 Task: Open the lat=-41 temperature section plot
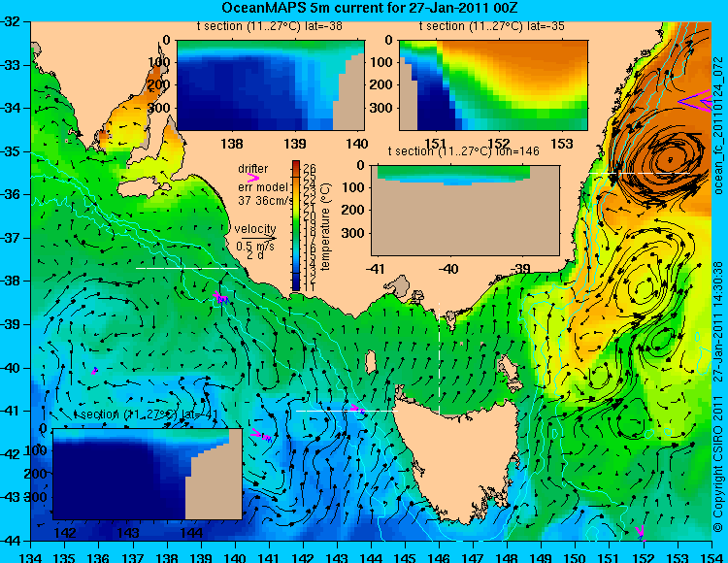pyautogui.click(x=148, y=474)
